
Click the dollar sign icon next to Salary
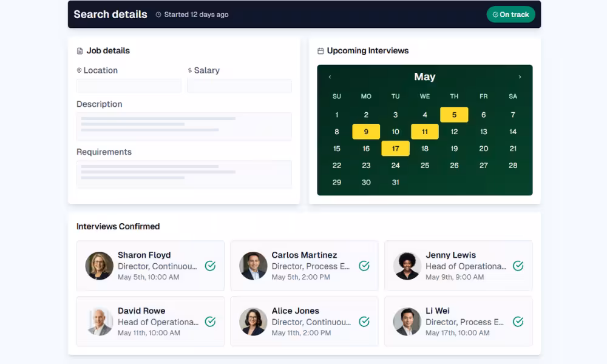(188, 70)
